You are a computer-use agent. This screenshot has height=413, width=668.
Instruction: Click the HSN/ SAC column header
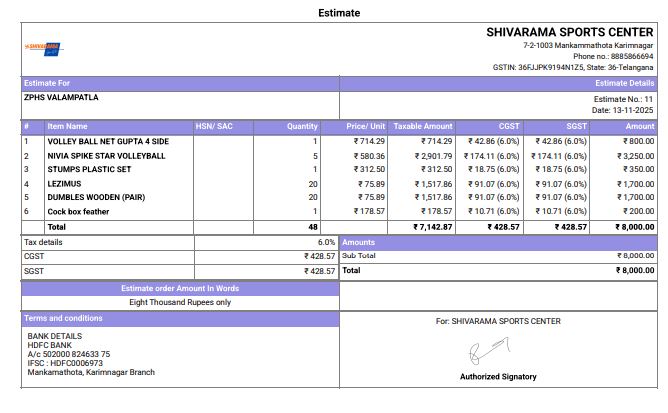coord(214,127)
